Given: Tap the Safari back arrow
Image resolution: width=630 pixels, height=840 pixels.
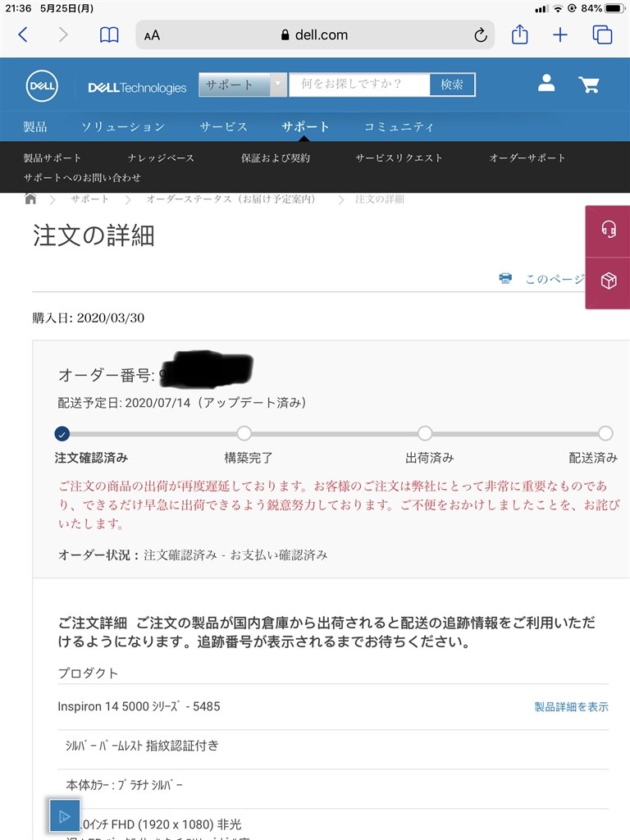Looking at the screenshot, I should (22, 34).
